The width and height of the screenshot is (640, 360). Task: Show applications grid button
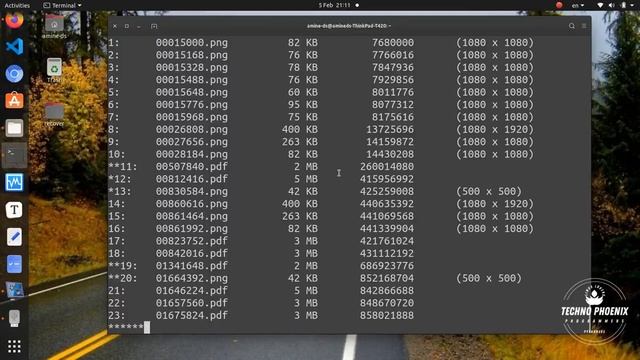tap(14, 347)
